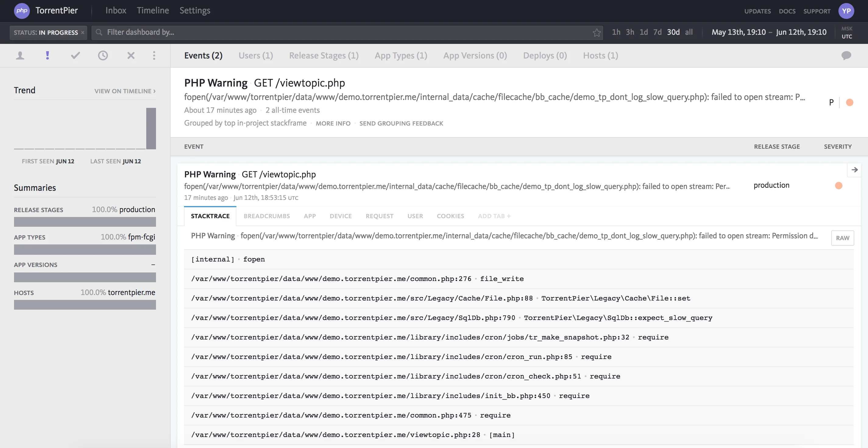Remove the In Progress status filter

click(x=83, y=33)
